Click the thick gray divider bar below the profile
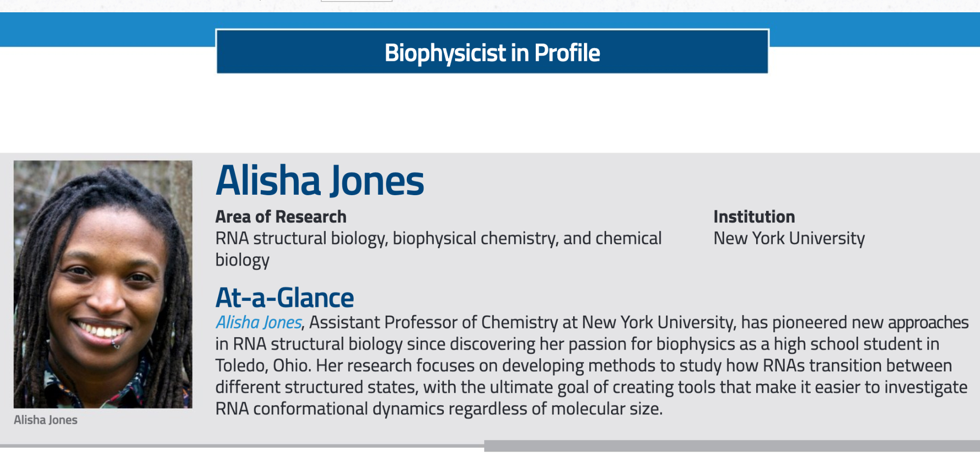This screenshot has height=469, width=980. [x=732, y=446]
